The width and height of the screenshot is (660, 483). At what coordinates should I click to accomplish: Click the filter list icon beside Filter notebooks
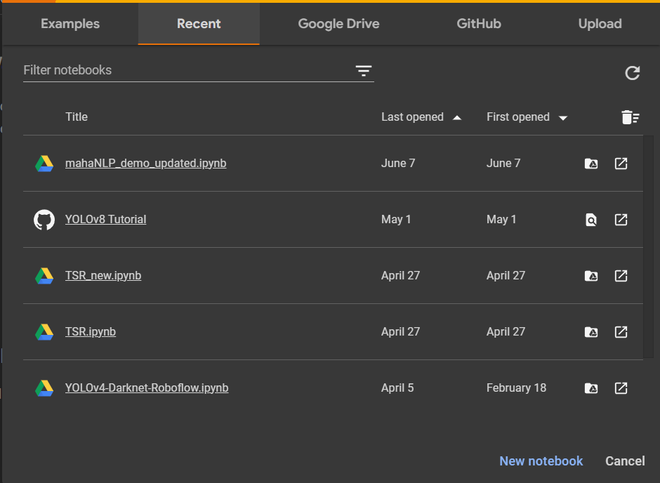tap(363, 71)
